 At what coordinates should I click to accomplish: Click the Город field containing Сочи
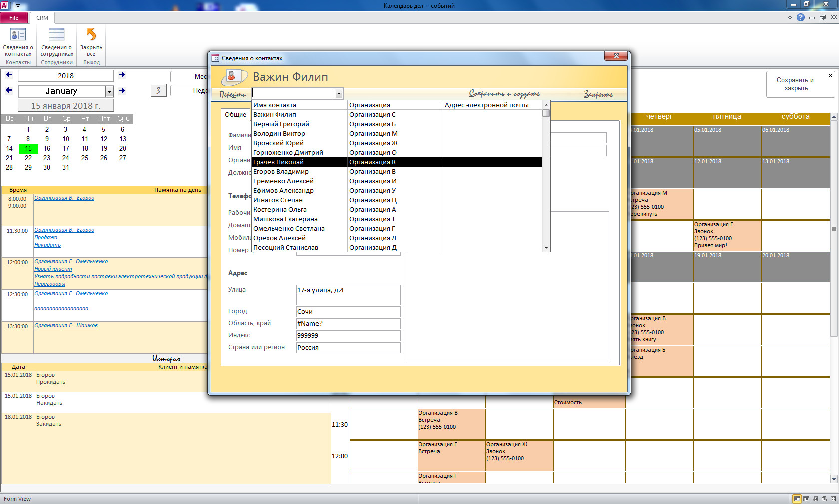click(348, 311)
